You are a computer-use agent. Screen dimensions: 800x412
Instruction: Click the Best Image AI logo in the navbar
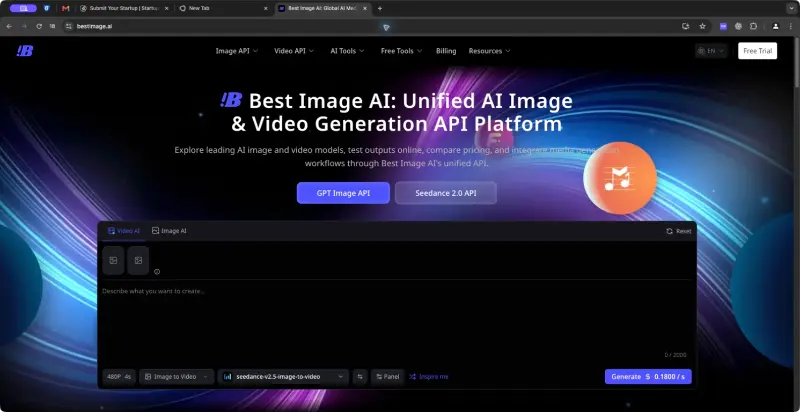click(24, 50)
